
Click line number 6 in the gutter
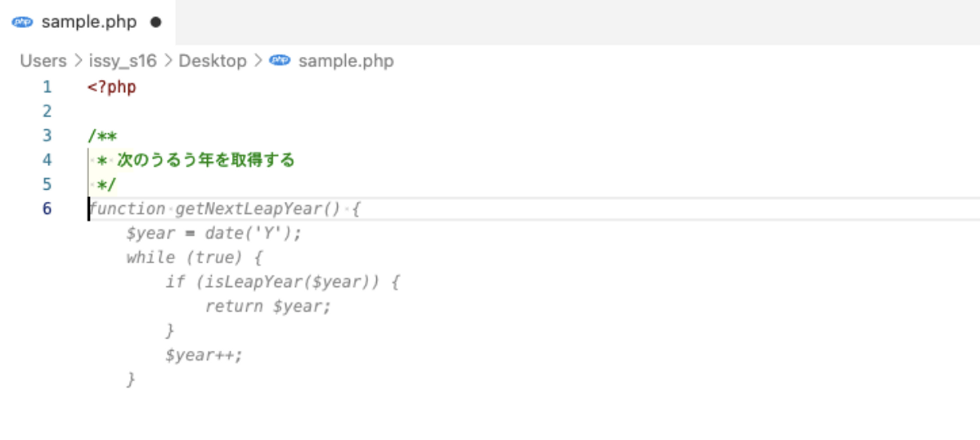47,208
